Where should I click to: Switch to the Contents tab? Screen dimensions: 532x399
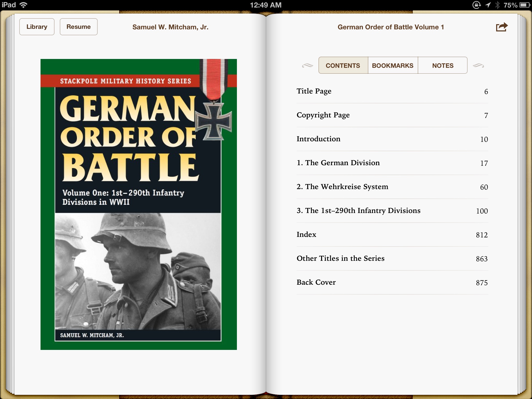click(x=343, y=65)
